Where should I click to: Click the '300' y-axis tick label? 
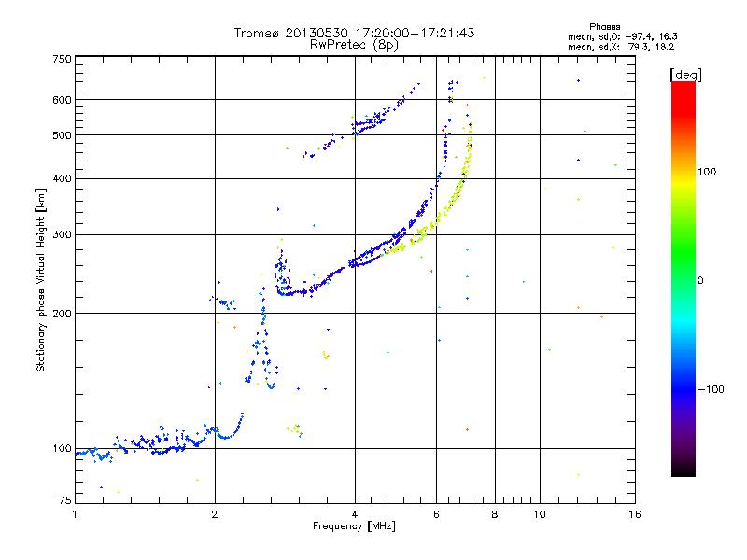(62, 234)
